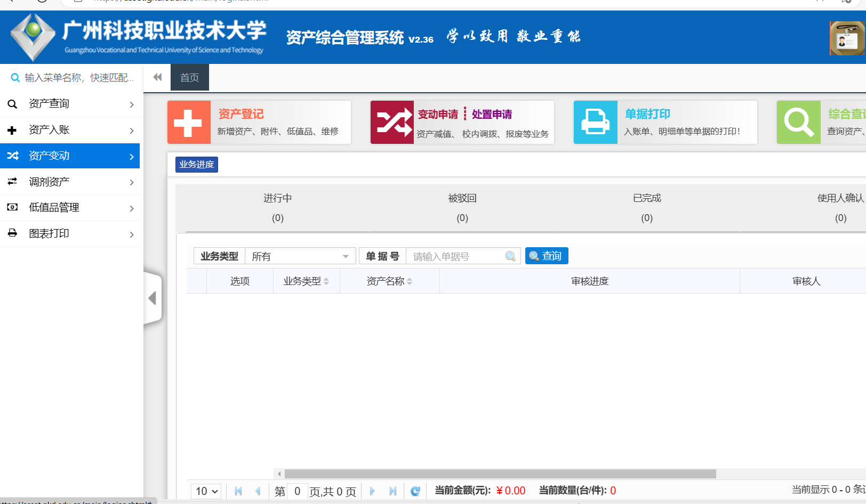Open page size dropdown showing 10
Viewport: 866px width, 504px height.
(207, 491)
